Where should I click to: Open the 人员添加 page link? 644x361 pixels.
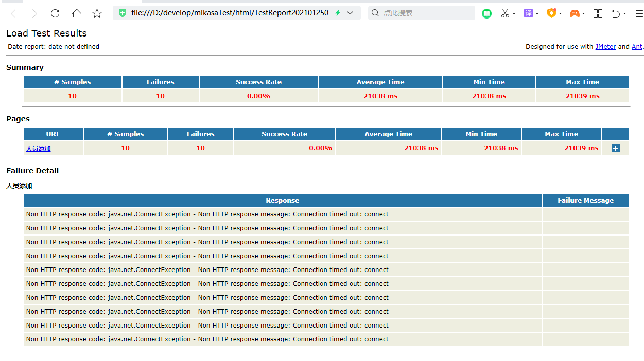tap(39, 148)
